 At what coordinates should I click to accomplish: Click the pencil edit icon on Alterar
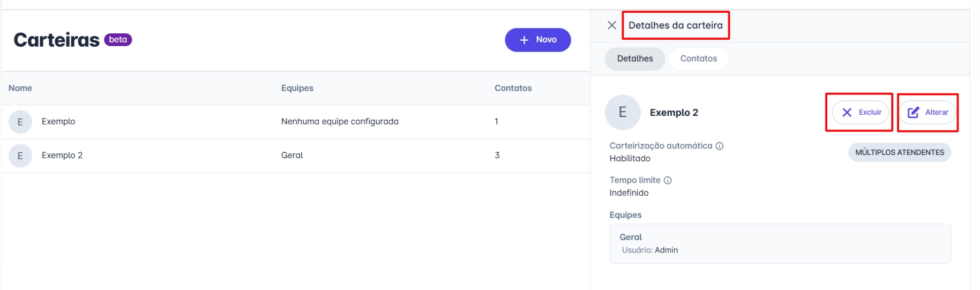913,113
